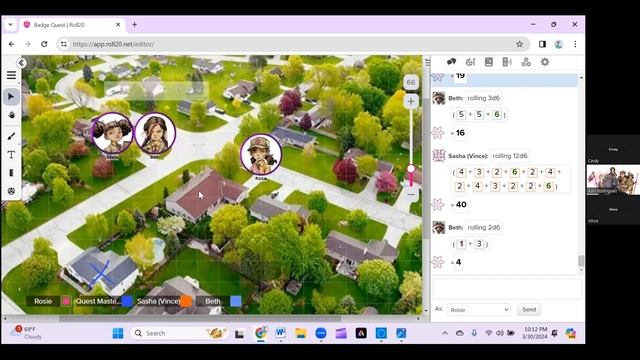Click the Beth player name label

click(x=213, y=301)
